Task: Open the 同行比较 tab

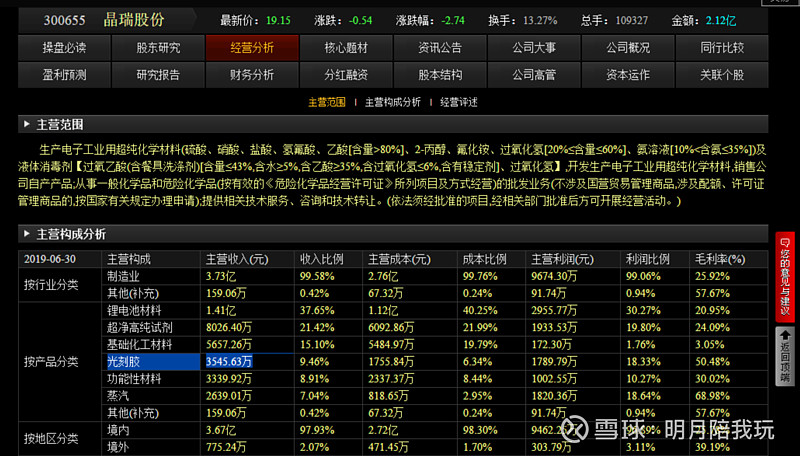Action: tap(722, 48)
